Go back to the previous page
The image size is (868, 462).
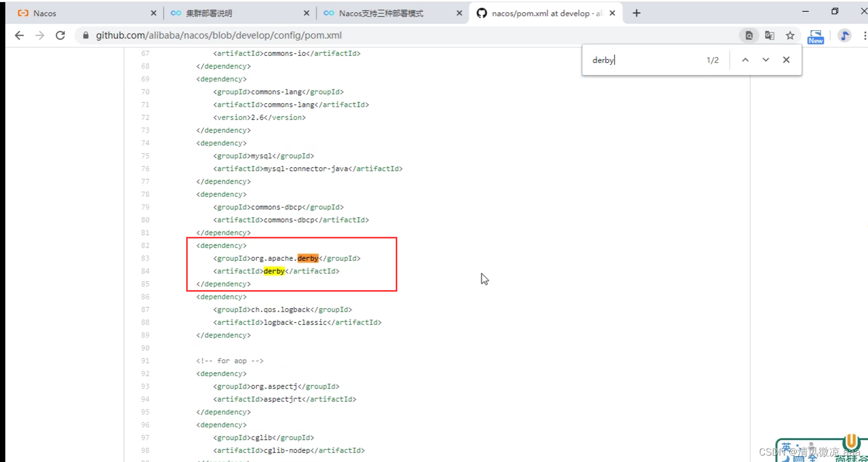[x=20, y=35]
